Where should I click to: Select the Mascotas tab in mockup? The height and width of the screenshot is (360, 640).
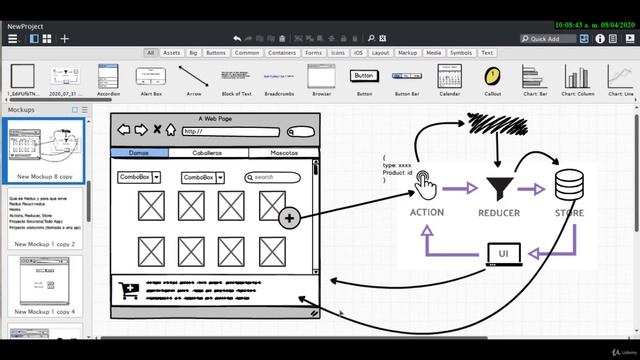pyautogui.click(x=284, y=153)
